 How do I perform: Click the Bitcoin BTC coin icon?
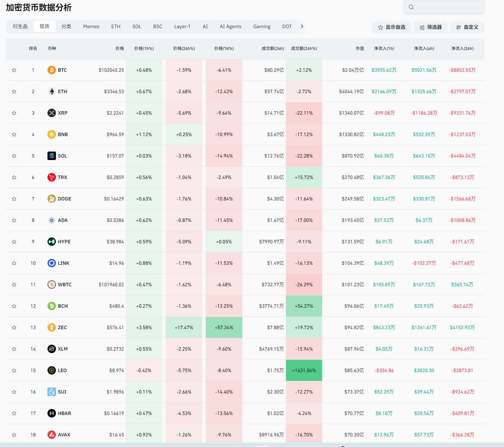click(52, 70)
